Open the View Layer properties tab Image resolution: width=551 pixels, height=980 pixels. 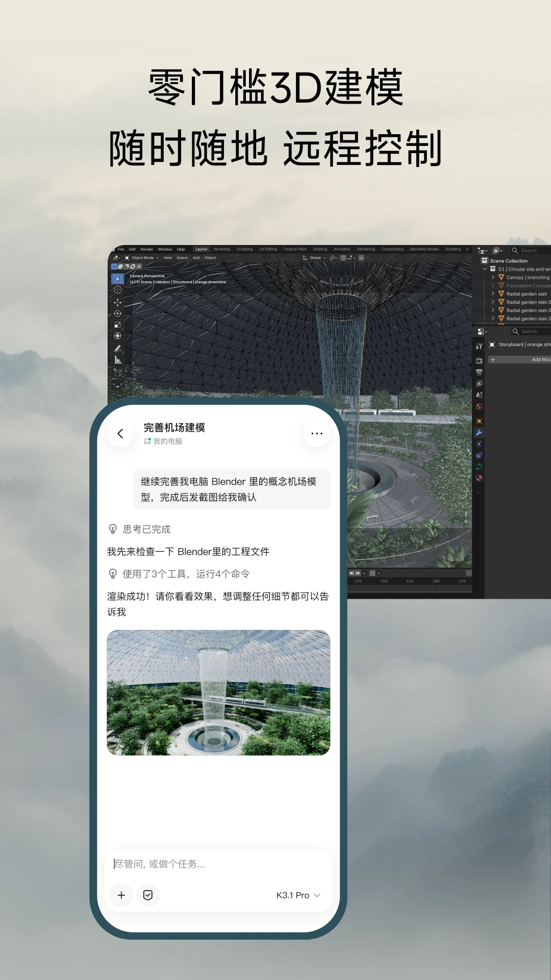coord(479,383)
